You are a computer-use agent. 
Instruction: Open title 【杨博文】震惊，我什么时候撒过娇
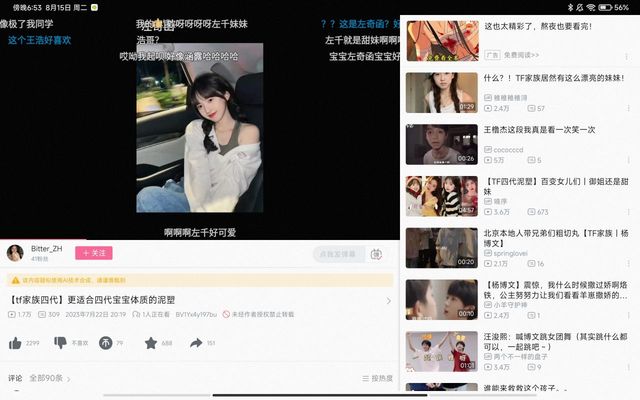tap(556, 290)
